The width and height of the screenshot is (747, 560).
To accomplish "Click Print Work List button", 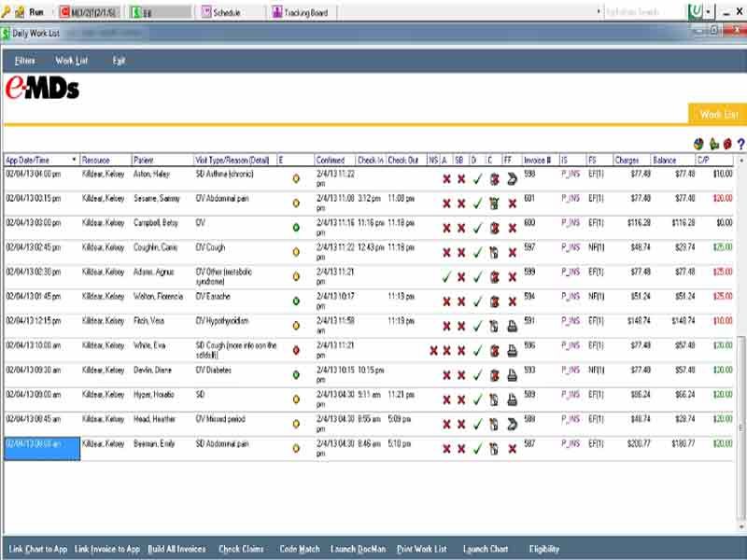I will pyautogui.click(x=422, y=549).
